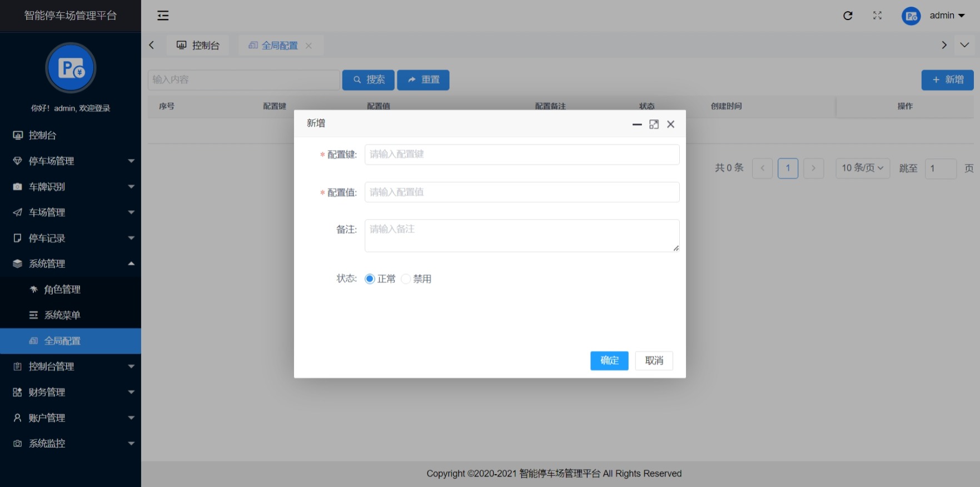This screenshot has width=980, height=487.
Task: Click the 系统监控 camera icon
Action: pyautogui.click(x=18, y=444)
